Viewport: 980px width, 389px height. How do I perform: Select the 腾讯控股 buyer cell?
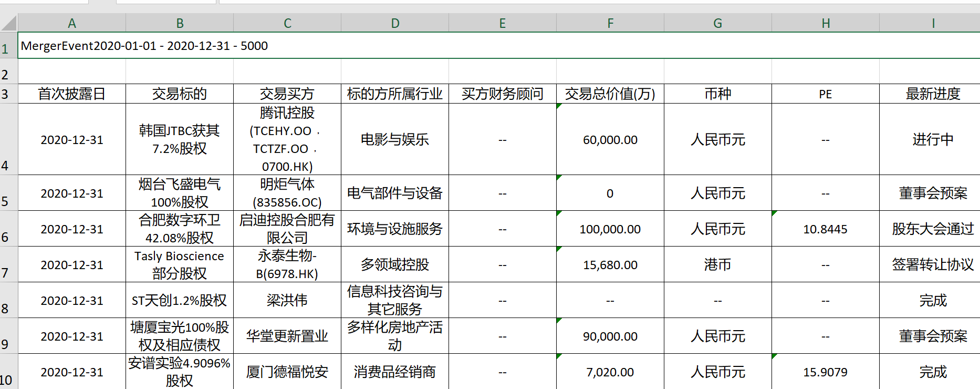(287, 139)
